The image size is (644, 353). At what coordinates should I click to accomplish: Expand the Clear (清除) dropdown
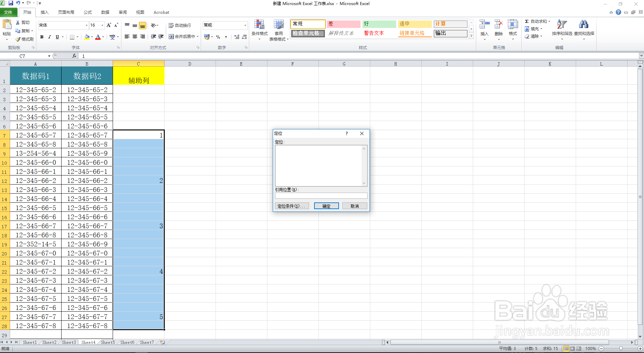tap(541, 36)
